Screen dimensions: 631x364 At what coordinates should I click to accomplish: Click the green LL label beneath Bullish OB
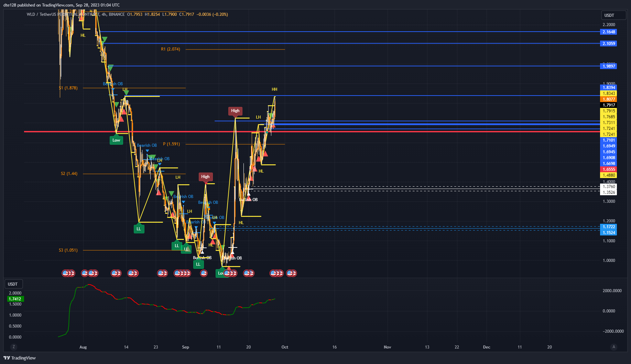pos(198,264)
